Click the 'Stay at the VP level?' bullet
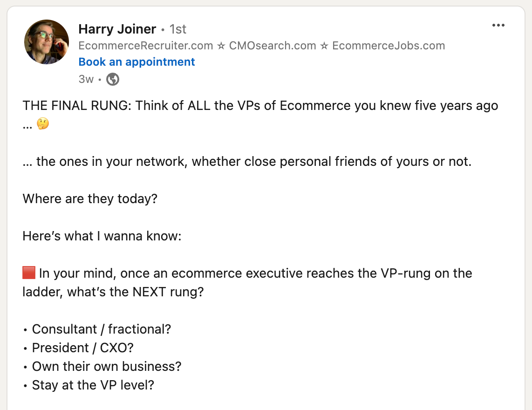Viewport: 532px width, 410px height. coord(93,385)
